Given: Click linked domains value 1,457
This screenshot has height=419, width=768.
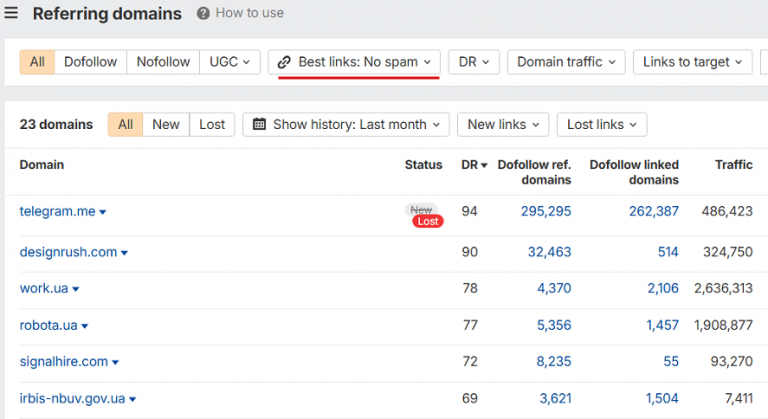Looking at the screenshot, I should point(662,325).
